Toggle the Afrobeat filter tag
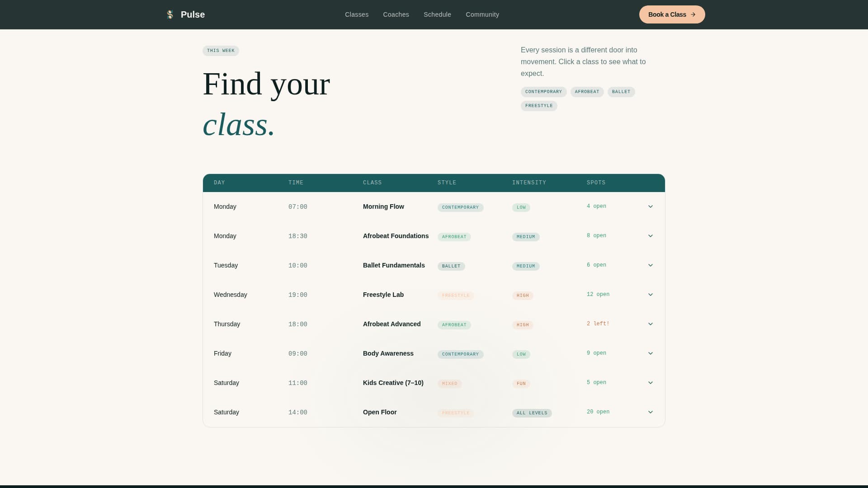Screen dimensions: 868x488 coord(587,92)
